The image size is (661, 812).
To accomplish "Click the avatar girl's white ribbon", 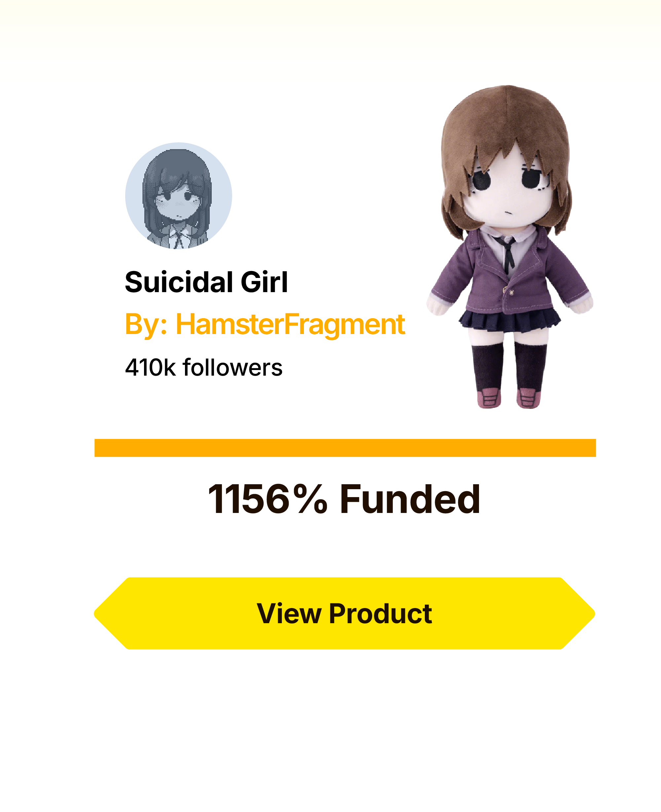I will [x=178, y=237].
